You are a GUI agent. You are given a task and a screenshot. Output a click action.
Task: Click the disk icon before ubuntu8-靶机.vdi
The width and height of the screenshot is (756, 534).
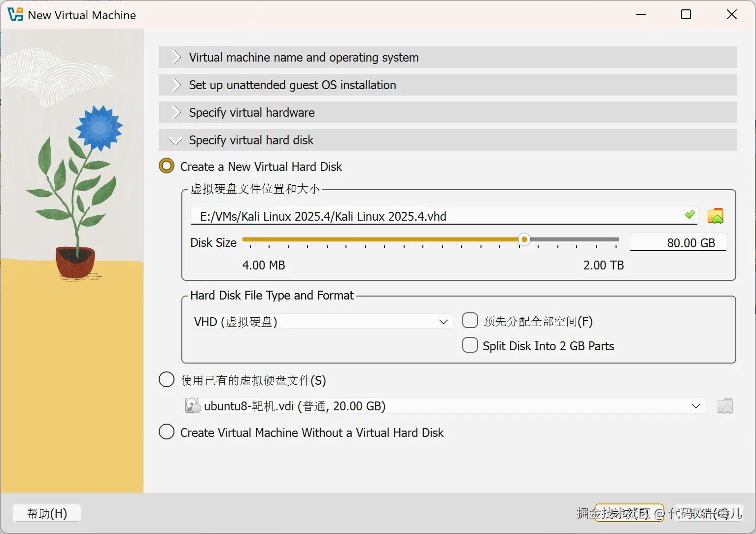point(193,406)
